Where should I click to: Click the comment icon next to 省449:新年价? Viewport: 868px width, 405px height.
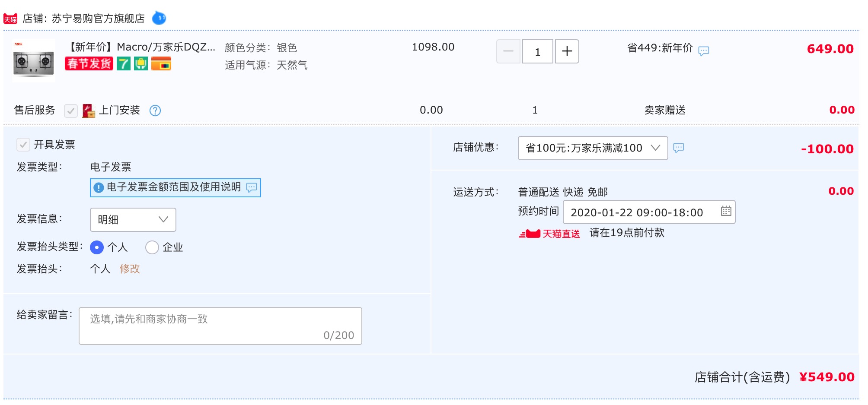[704, 51]
